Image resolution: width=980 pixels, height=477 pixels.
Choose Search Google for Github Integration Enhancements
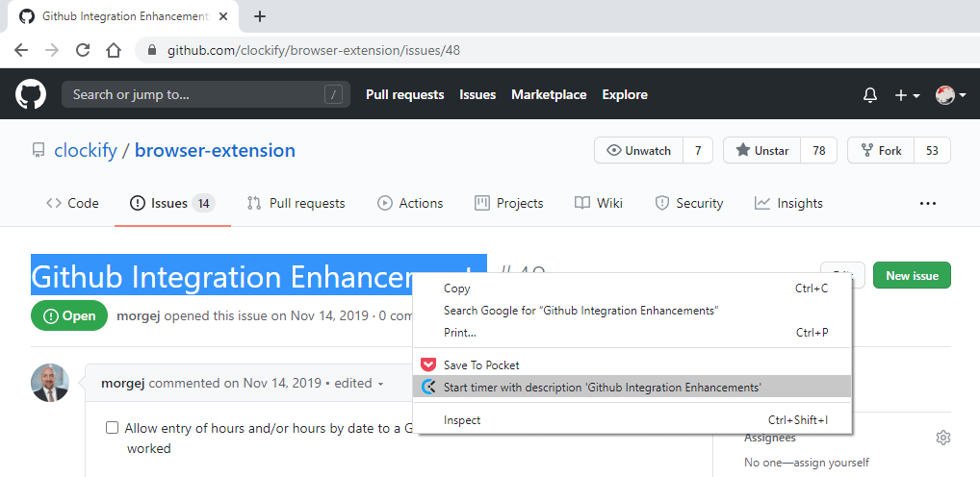click(x=632, y=311)
